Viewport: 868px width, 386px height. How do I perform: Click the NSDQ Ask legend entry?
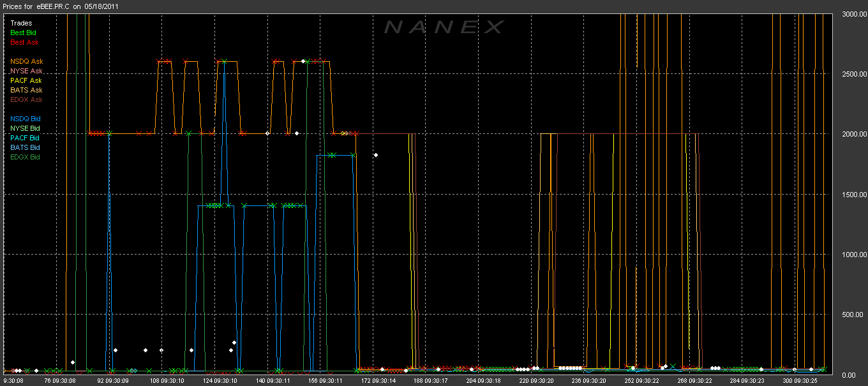(26, 61)
